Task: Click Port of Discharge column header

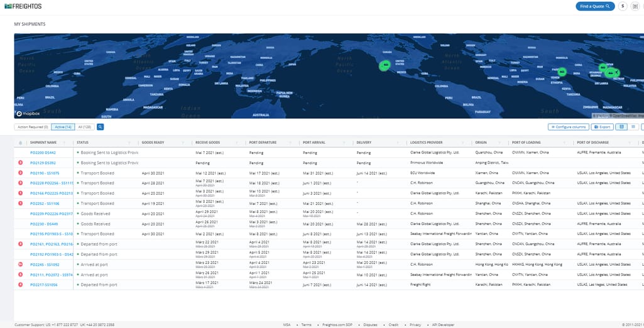Action: pos(592,143)
